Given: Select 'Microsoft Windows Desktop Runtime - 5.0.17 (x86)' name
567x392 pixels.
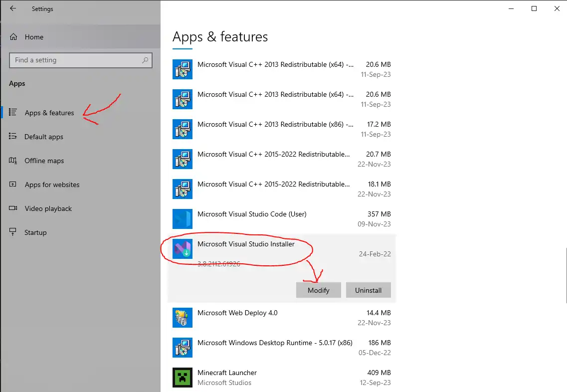Looking at the screenshot, I should (275, 343).
